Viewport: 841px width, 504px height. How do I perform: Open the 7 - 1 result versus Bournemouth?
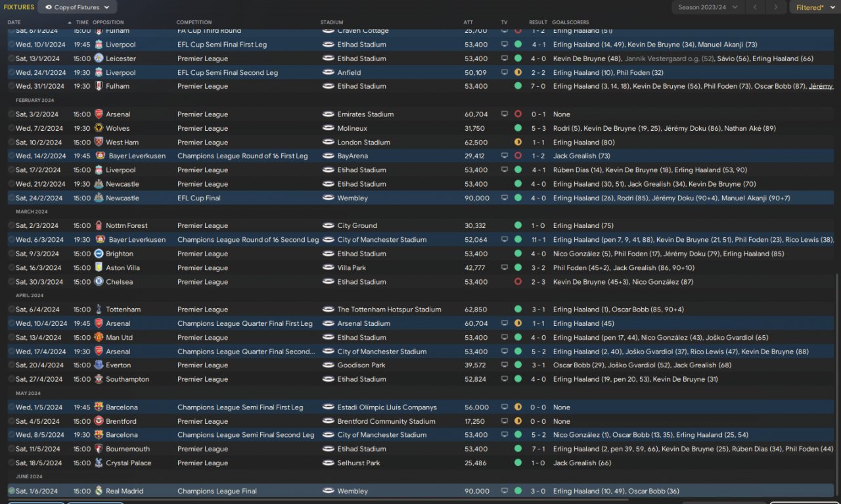(x=538, y=449)
